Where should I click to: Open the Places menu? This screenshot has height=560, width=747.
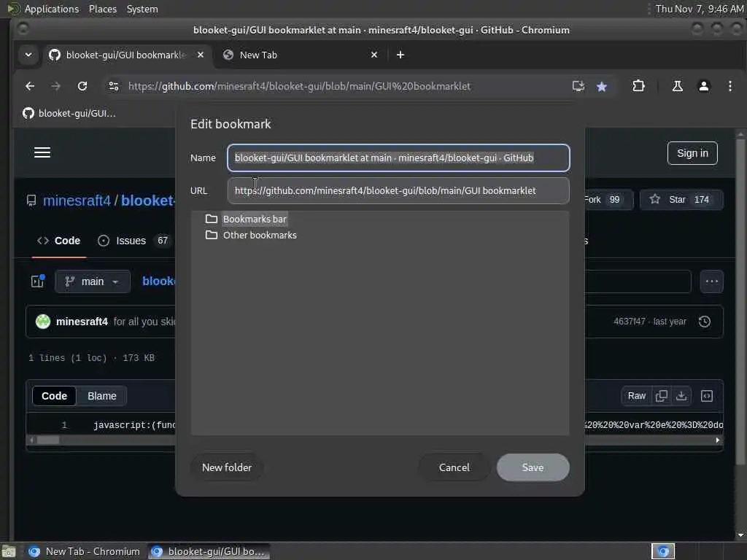103,9
